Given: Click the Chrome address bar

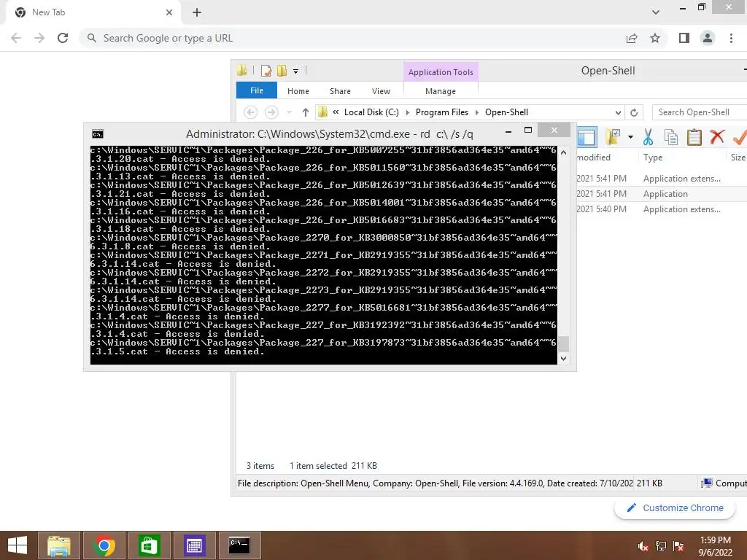Looking at the screenshot, I should pos(352,38).
